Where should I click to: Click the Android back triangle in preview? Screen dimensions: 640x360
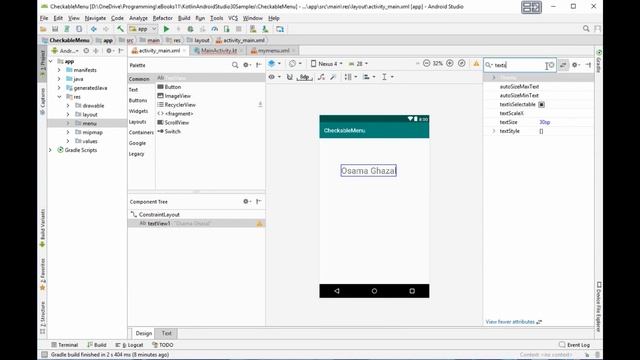coord(337,291)
